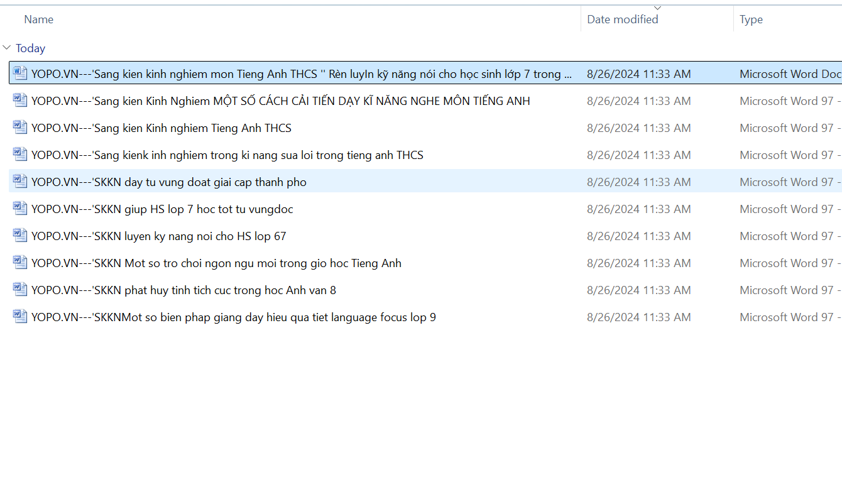Image resolution: width=842 pixels, height=504 pixels.
Task: Click Word icon of 'ki nang sua loi' file
Action: pos(20,154)
